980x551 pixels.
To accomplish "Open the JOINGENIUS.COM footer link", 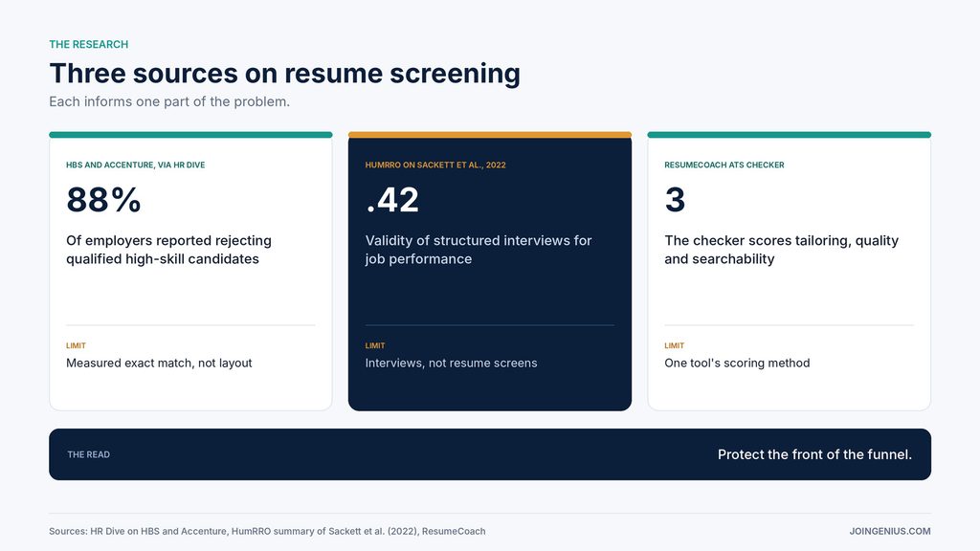I will coord(890,532).
